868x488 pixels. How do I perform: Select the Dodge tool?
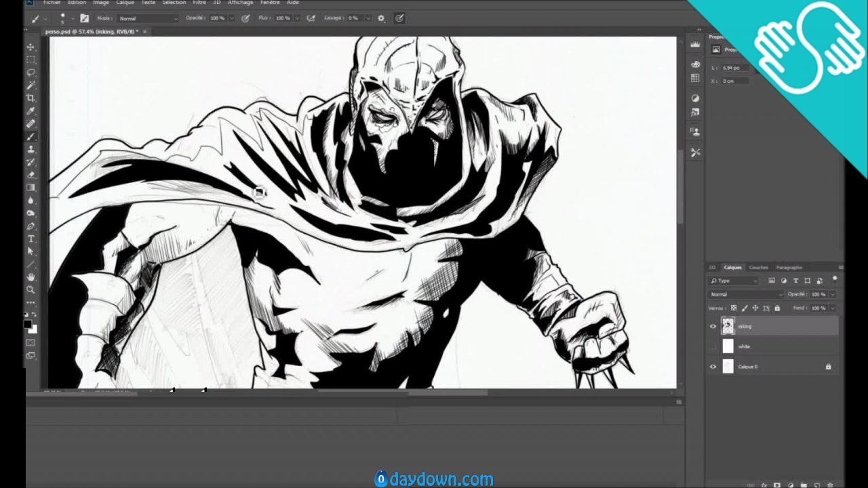point(31,213)
